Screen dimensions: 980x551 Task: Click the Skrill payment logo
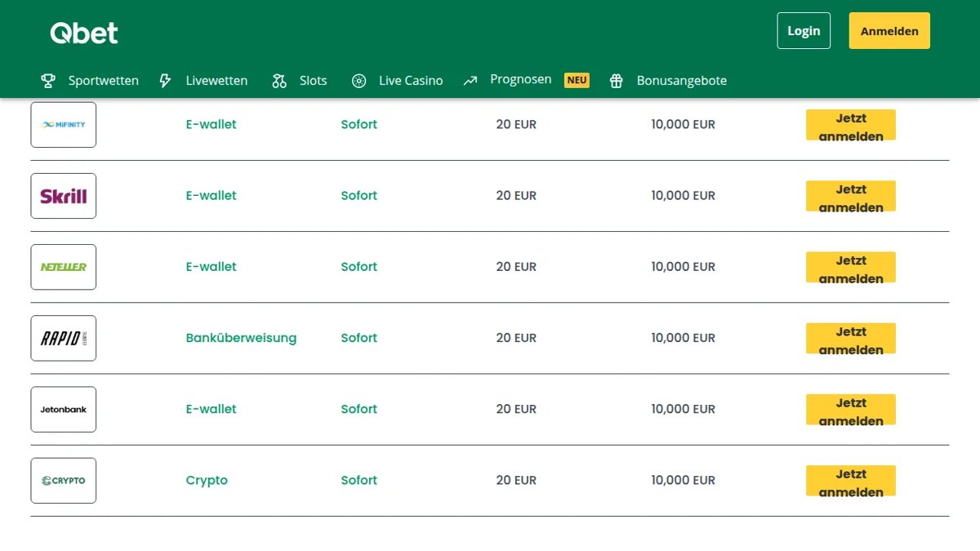(x=64, y=196)
